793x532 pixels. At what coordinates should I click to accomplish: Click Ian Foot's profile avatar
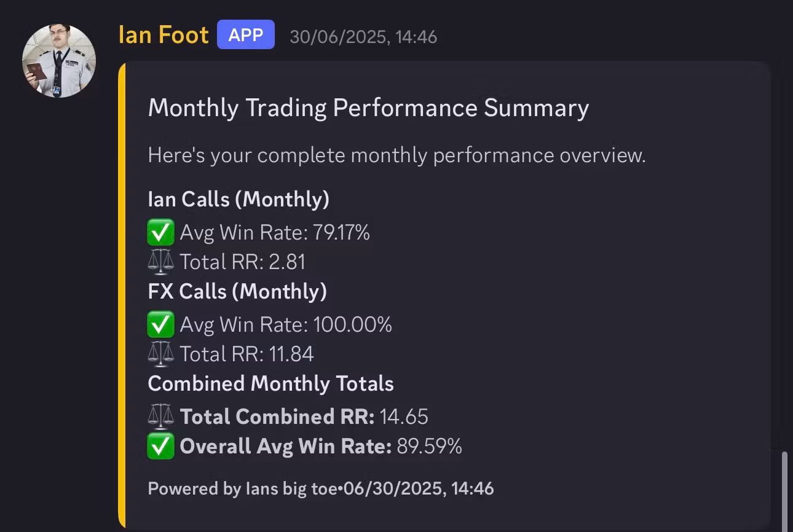click(x=59, y=61)
